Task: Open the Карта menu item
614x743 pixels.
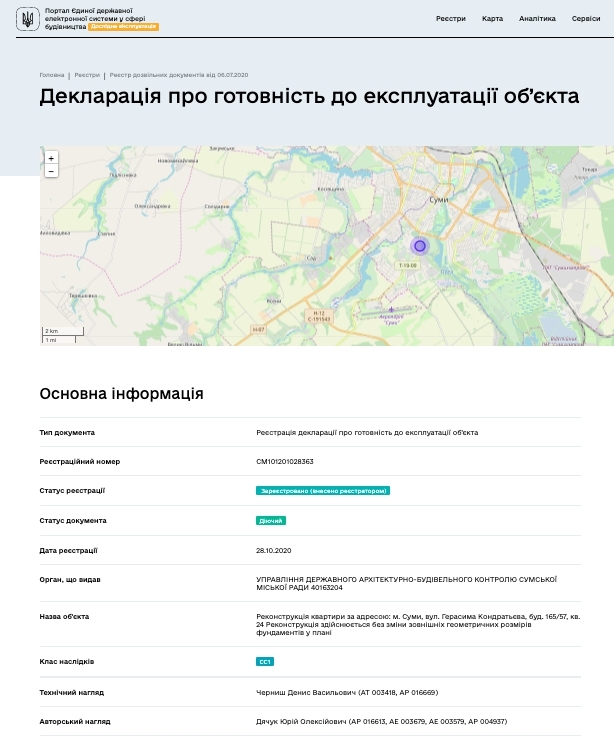Action: [492, 18]
